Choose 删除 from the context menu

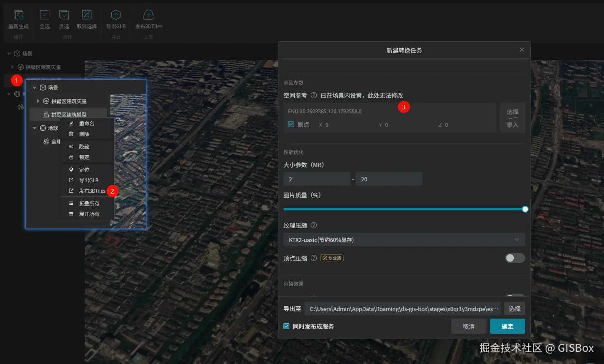click(87, 134)
